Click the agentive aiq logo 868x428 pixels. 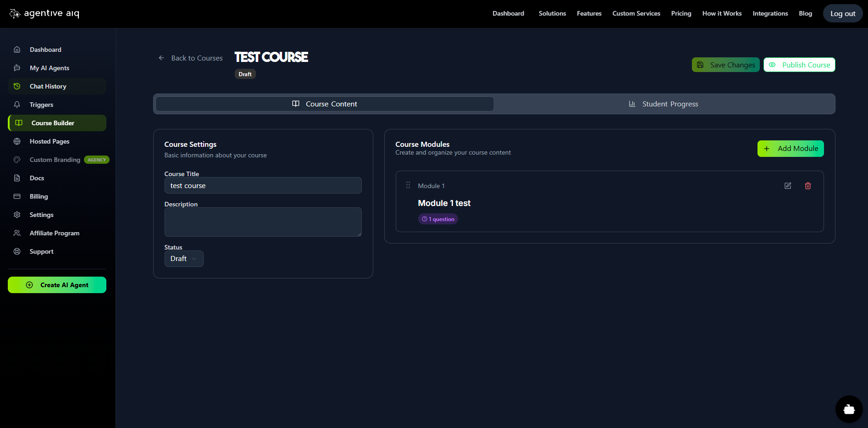pyautogui.click(x=44, y=14)
